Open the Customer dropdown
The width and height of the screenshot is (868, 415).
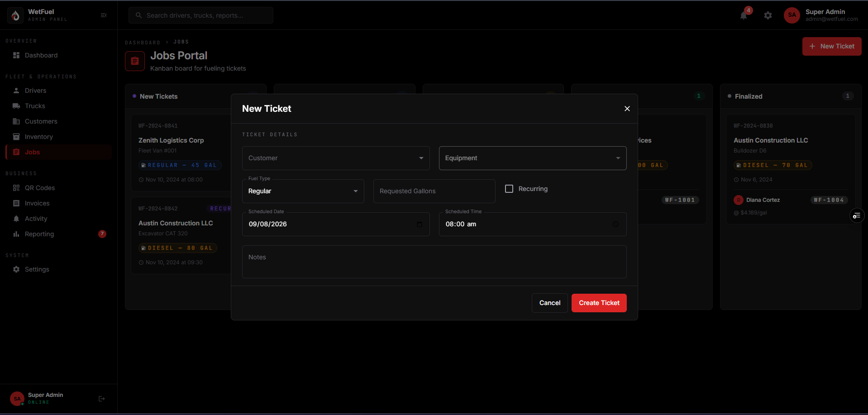tap(336, 158)
